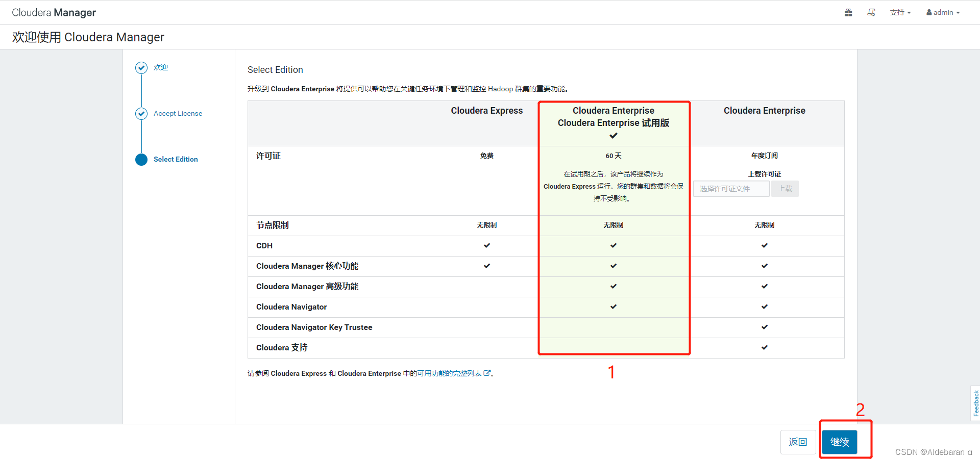Select the Select Edition step
This screenshot has width=980, height=460.
coord(176,159)
